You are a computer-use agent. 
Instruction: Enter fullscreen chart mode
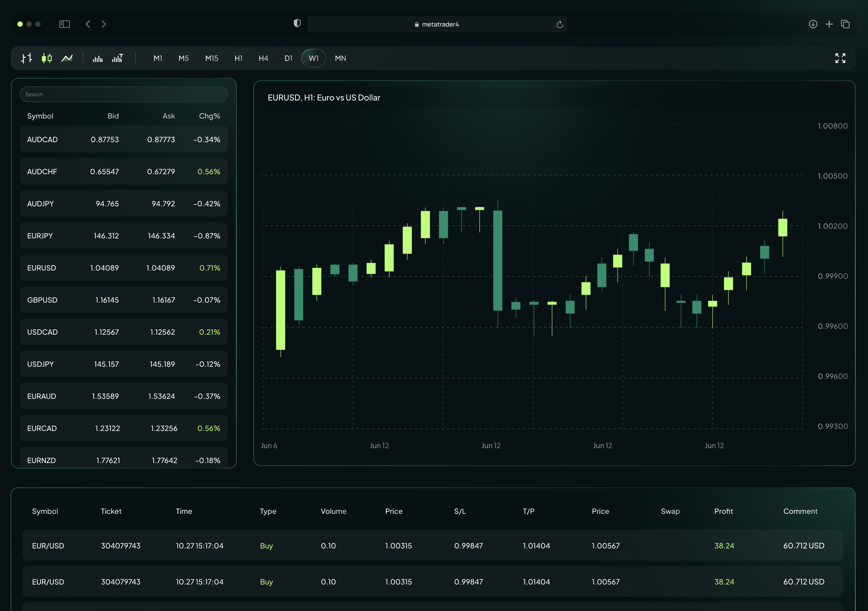click(x=840, y=58)
